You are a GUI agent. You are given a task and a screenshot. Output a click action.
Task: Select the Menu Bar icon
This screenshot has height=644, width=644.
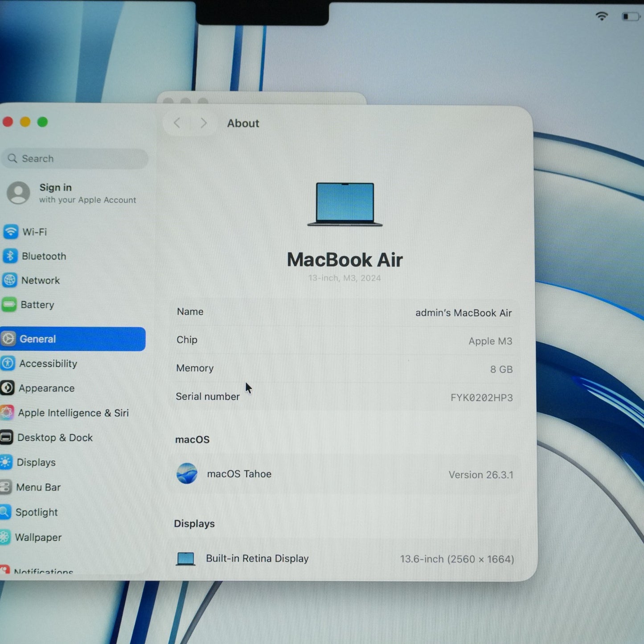5,487
